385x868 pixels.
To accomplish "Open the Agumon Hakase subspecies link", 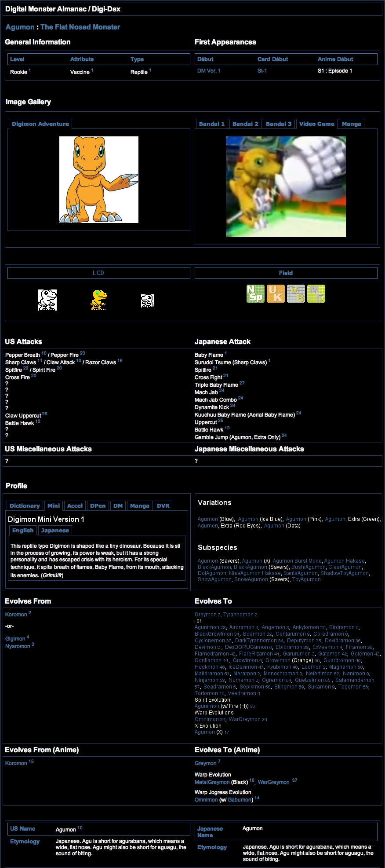I will click(x=345, y=561).
